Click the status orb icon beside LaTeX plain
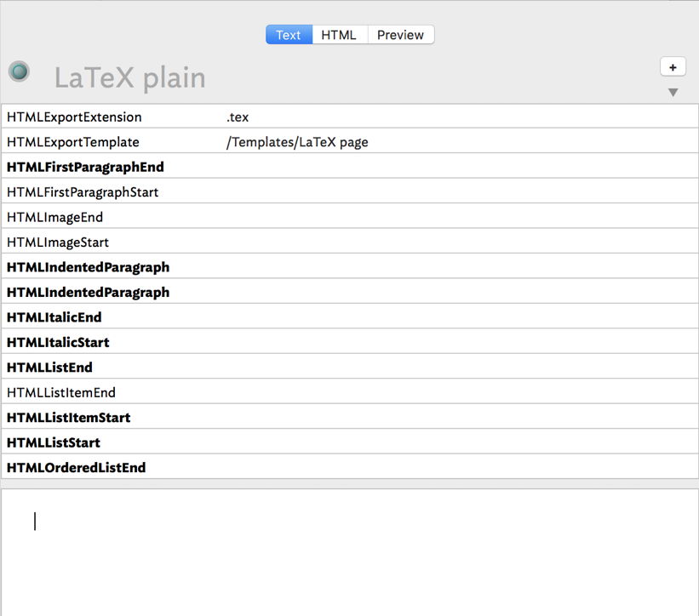The height and width of the screenshot is (616, 699). click(18, 71)
